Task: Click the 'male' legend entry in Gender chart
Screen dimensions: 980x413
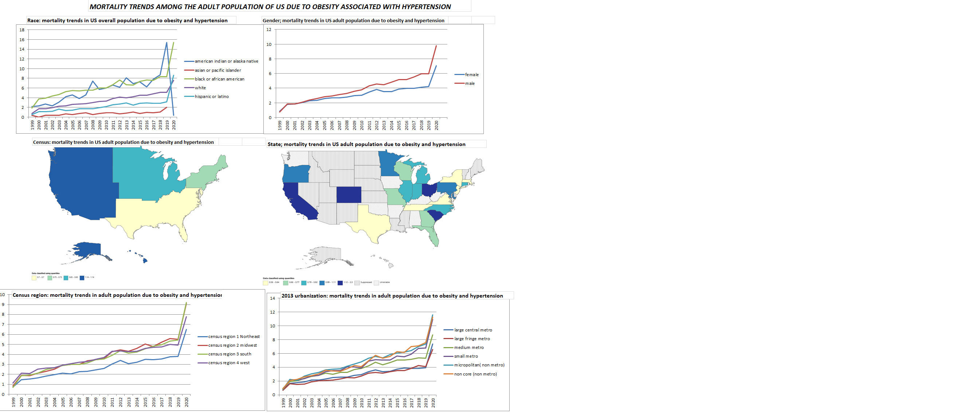Action: point(470,84)
